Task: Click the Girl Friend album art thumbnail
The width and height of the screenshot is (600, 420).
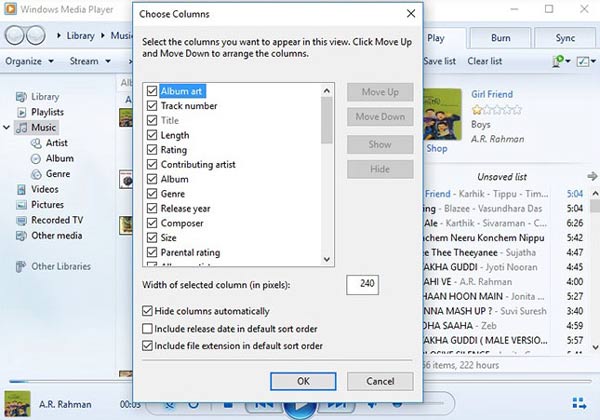Action: coord(442,114)
